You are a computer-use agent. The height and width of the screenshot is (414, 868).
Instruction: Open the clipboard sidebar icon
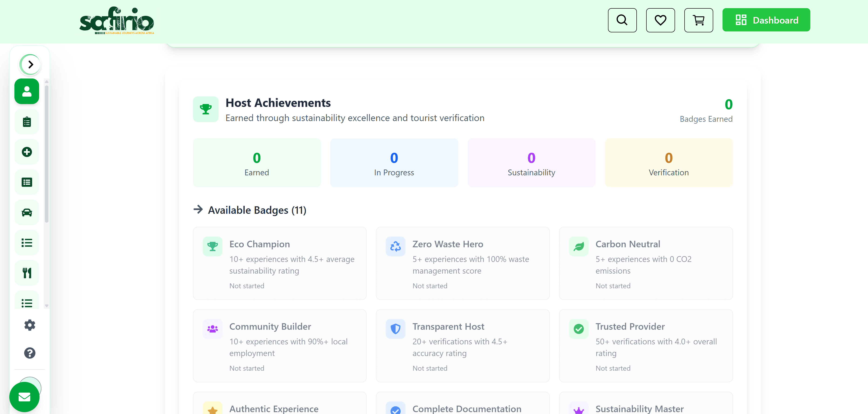[x=27, y=122]
